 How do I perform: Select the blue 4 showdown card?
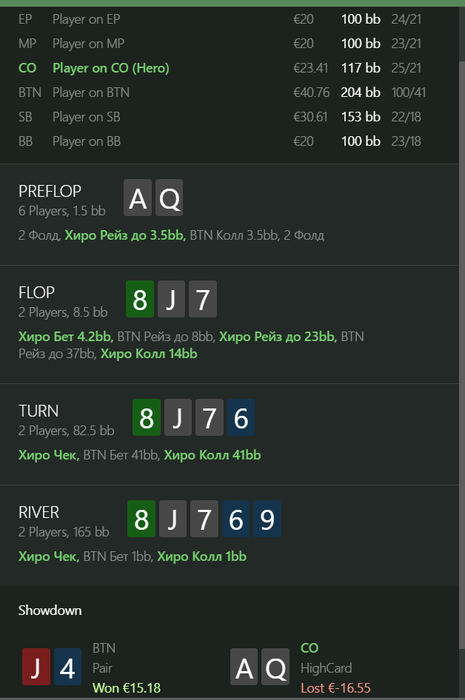click(x=67, y=667)
